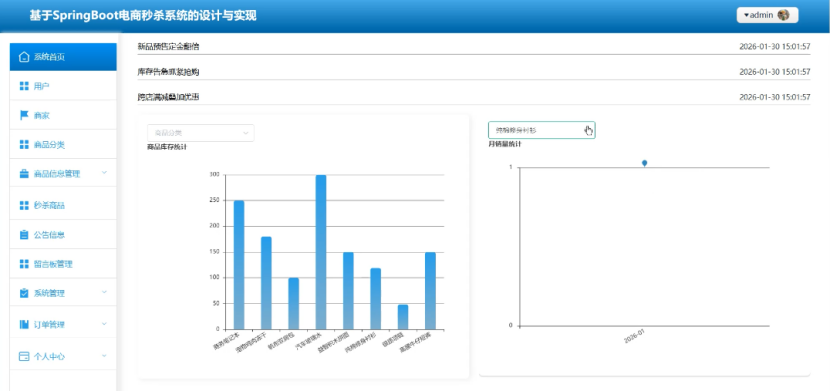This screenshot has height=391, width=830.
Task: Click the 月销量统计 chart title
Action: coord(505,144)
